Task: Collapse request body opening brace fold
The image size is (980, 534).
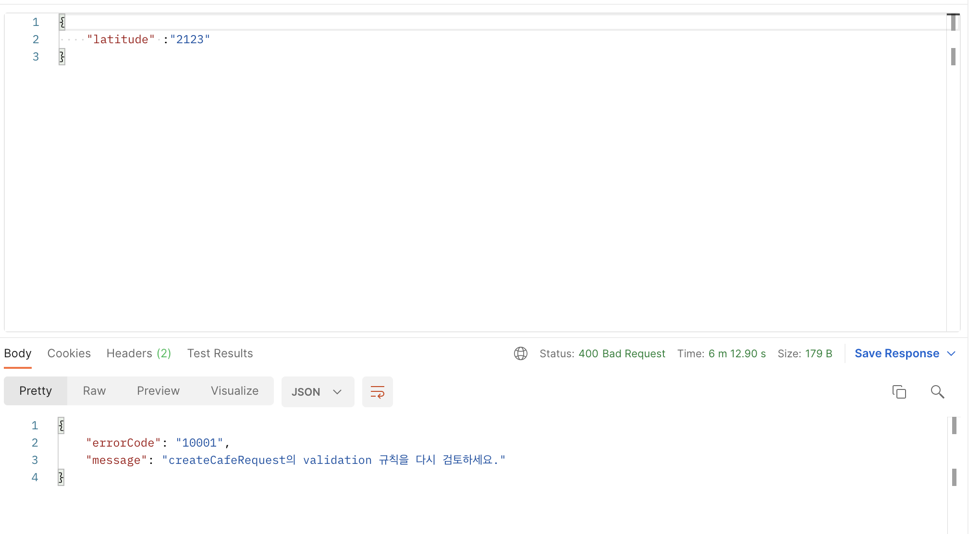Action: pyautogui.click(x=62, y=22)
